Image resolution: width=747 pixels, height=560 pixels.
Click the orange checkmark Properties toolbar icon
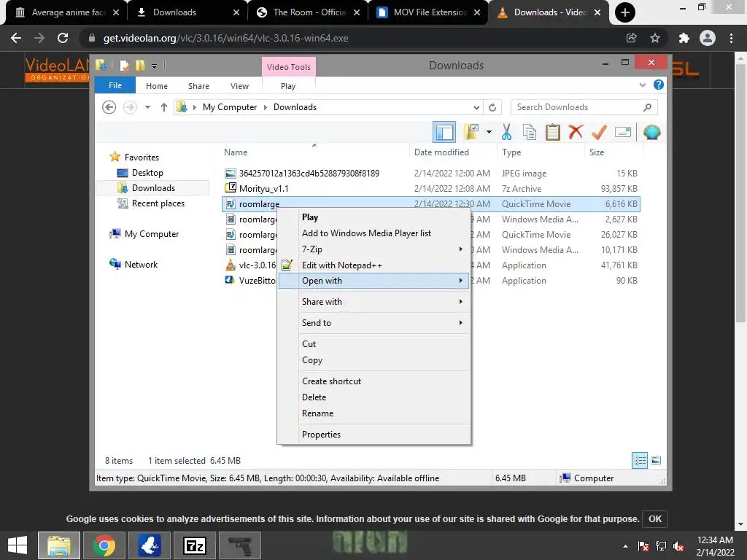599,132
